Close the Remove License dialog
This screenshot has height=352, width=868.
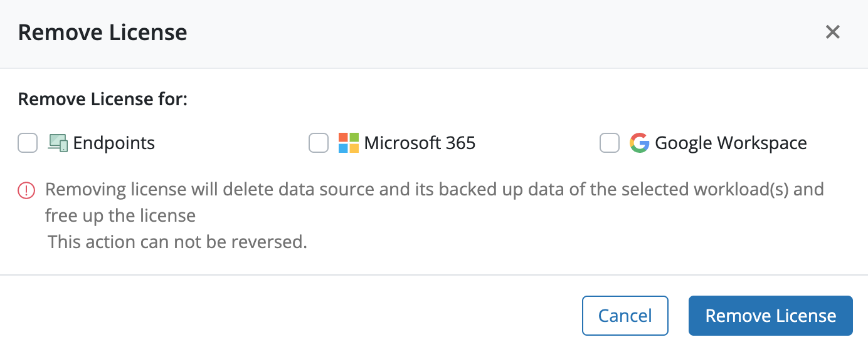(832, 32)
